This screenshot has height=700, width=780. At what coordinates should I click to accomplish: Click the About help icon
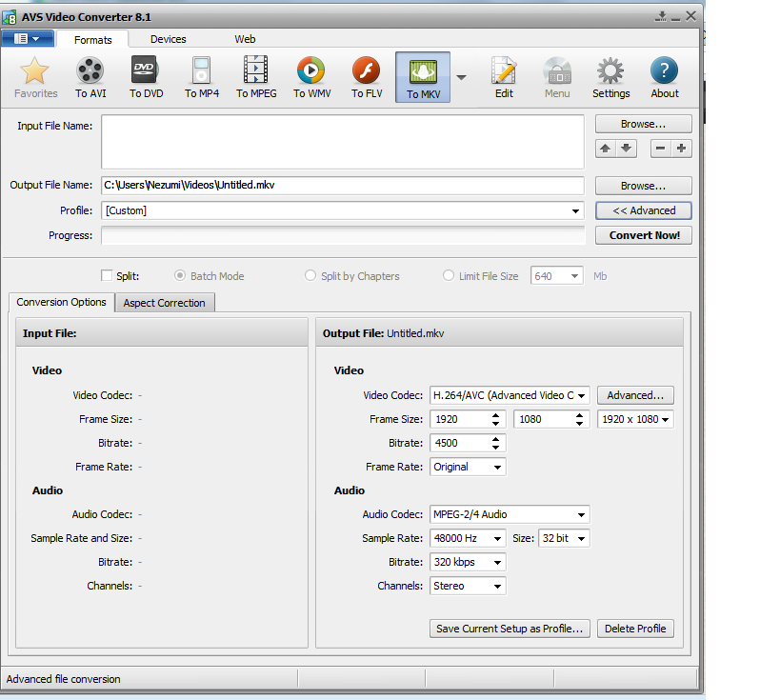coord(665,76)
